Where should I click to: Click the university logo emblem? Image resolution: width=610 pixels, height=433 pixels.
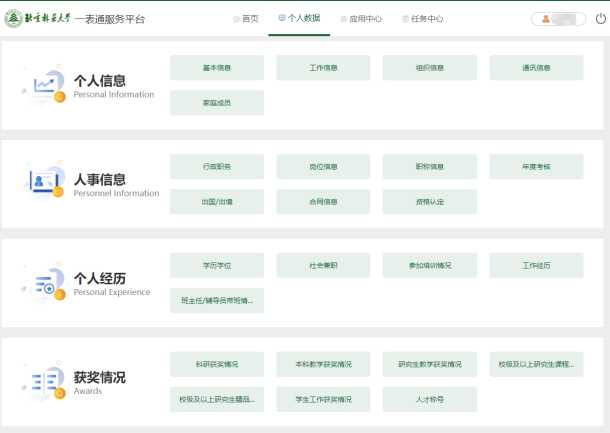(14, 18)
